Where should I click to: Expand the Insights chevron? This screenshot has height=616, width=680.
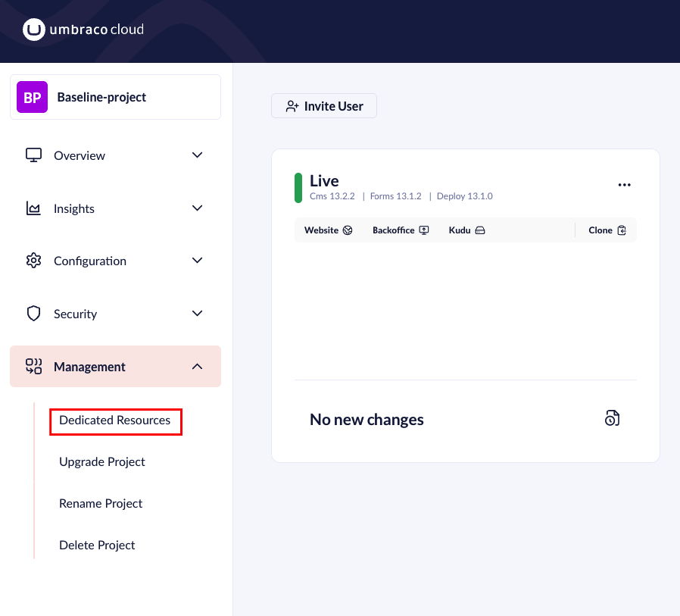198,208
